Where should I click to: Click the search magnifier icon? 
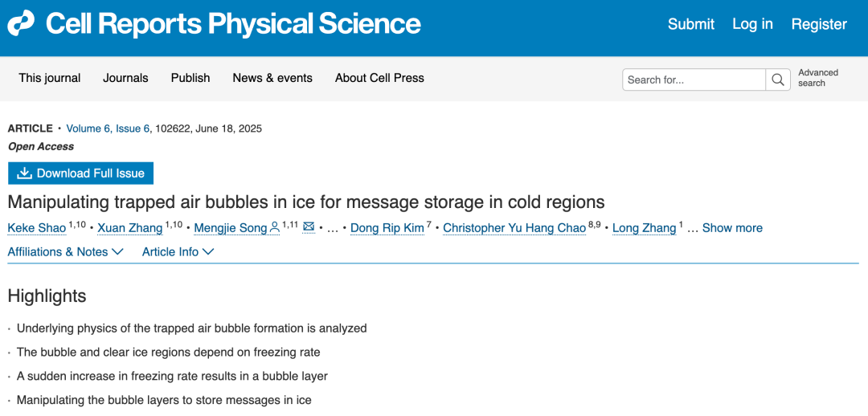tap(777, 80)
